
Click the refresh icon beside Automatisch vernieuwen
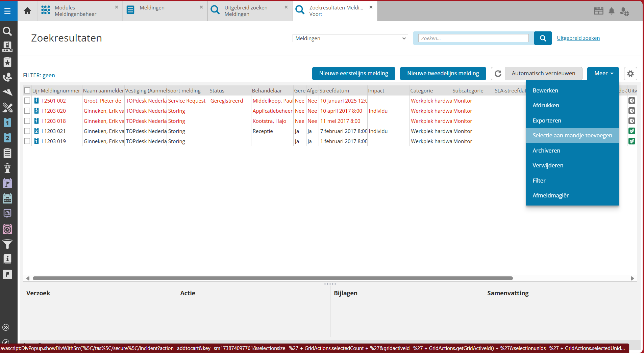pos(498,74)
